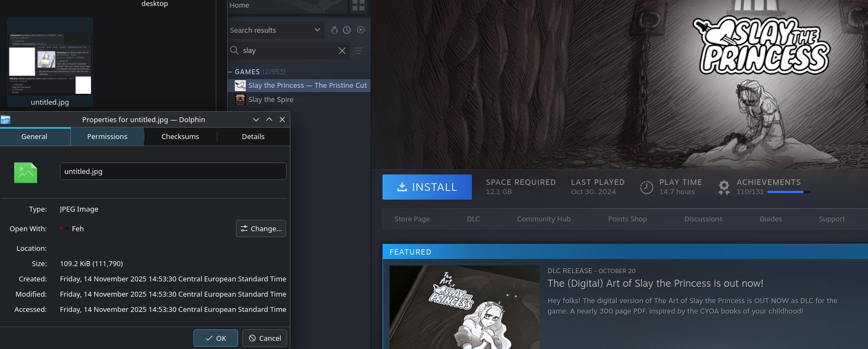Open the Discussions tab
This screenshot has width=868, height=349.
tap(703, 219)
